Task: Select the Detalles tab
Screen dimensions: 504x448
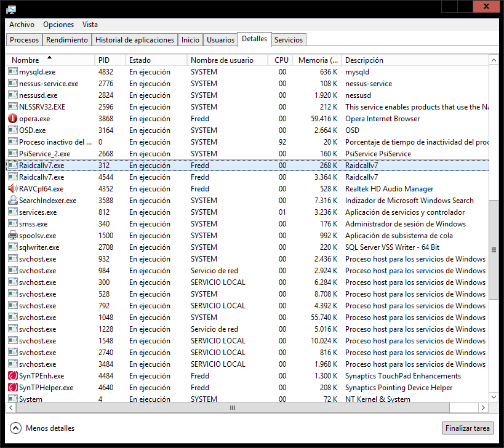Action: tap(254, 39)
